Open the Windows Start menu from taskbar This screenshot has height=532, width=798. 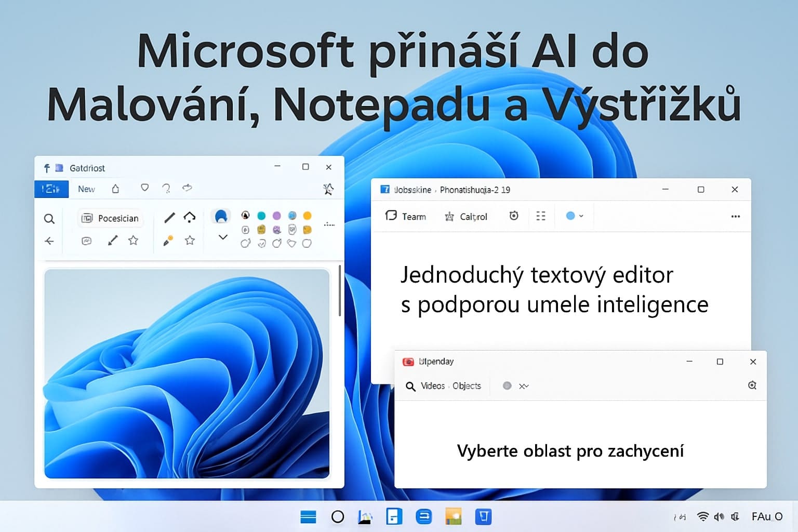pos(308,516)
